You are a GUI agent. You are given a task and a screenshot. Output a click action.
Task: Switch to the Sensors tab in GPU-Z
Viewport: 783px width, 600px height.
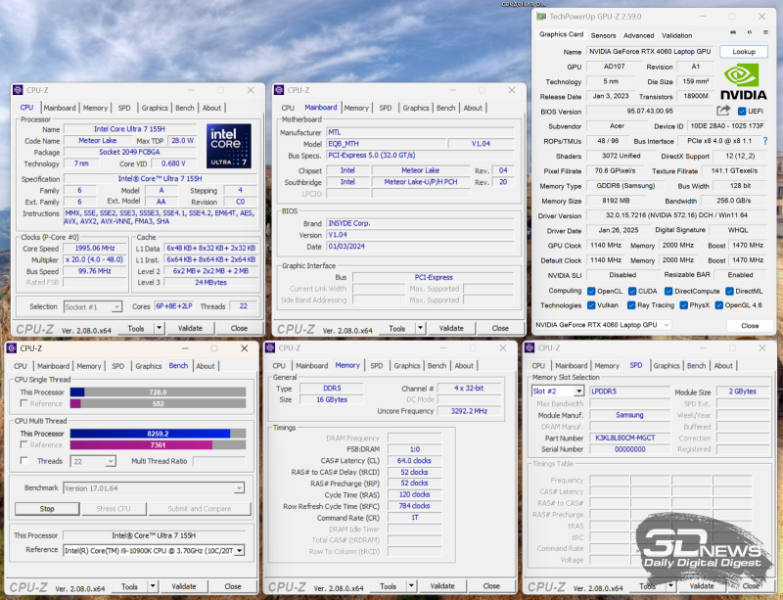pyautogui.click(x=603, y=35)
